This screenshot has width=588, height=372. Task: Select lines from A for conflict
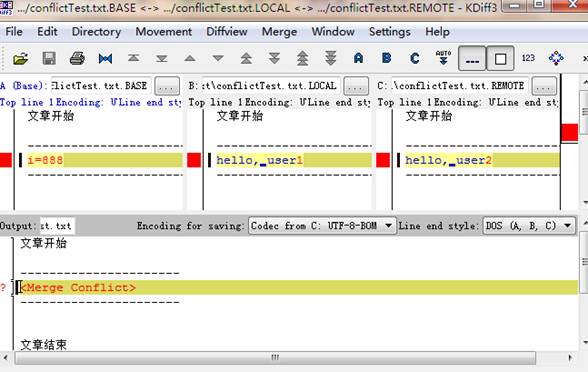[358, 58]
